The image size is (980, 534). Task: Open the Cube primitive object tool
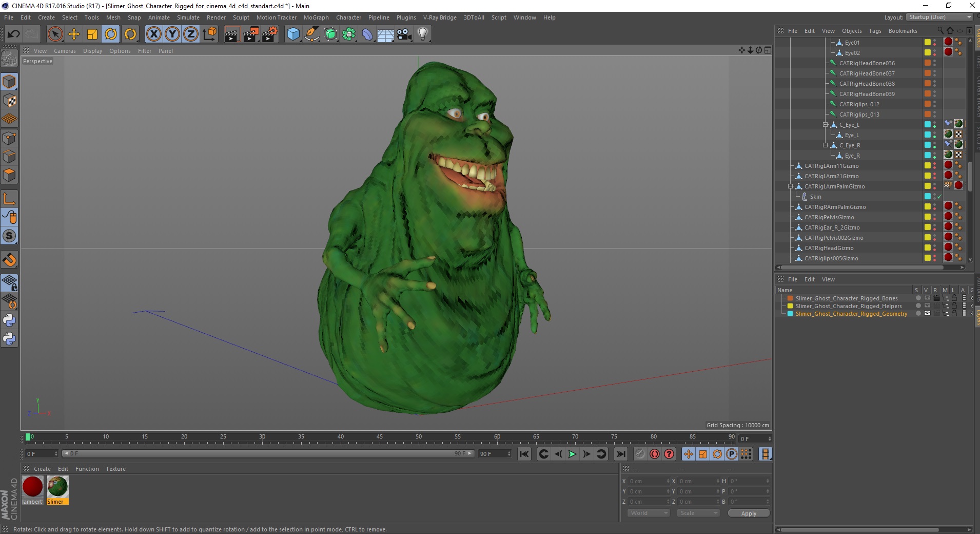click(293, 34)
